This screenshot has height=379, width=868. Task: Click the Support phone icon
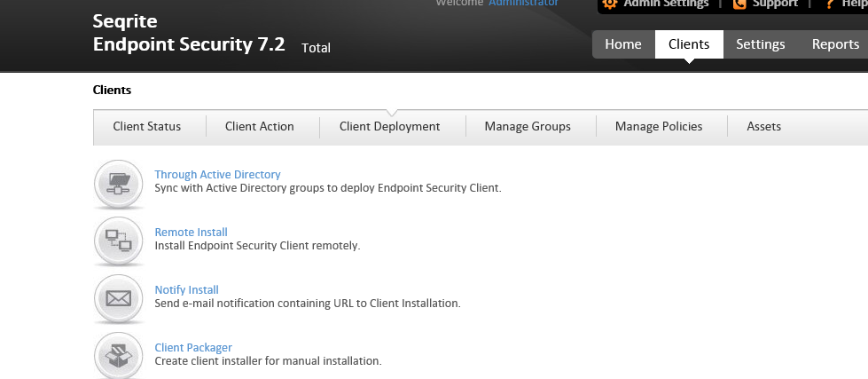(x=739, y=4)
